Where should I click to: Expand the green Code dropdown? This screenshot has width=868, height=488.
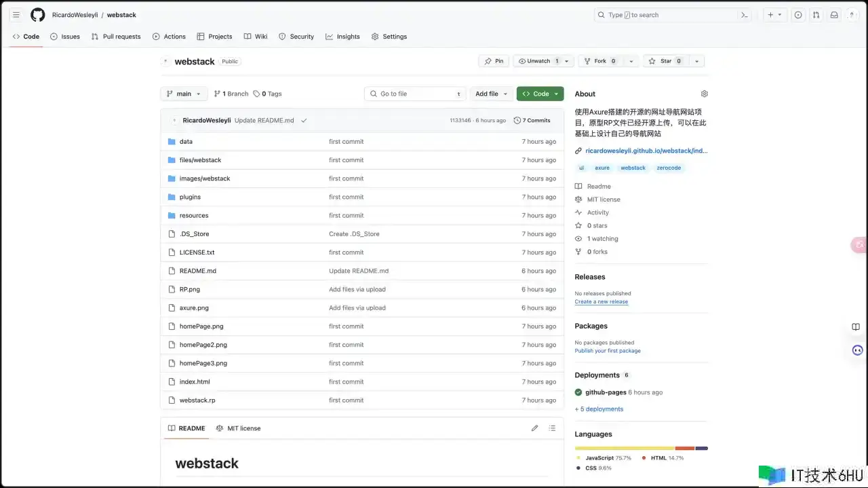(540, 94)
